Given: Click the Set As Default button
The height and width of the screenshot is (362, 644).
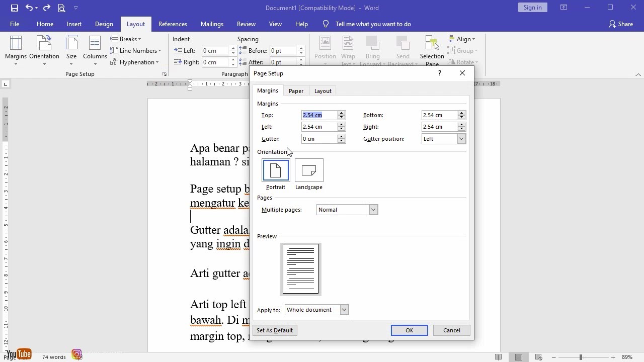Looking at the screenshot, I should coord(275,330).
